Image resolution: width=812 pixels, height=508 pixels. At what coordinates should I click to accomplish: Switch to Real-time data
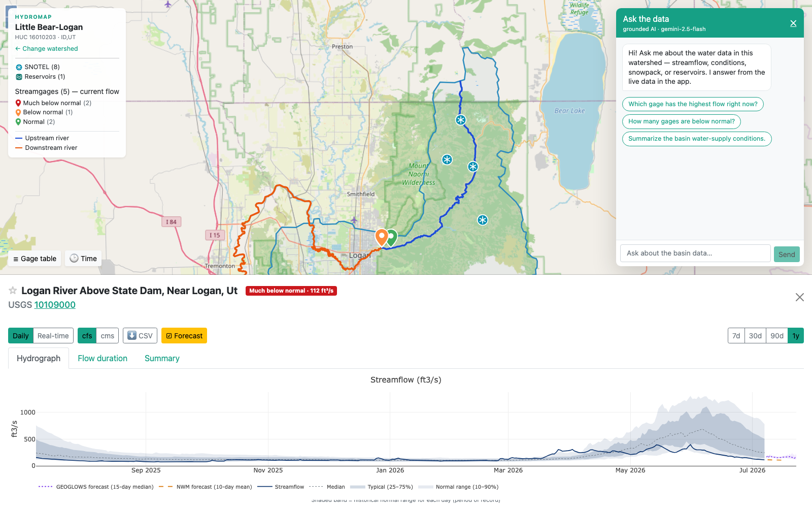53,336
